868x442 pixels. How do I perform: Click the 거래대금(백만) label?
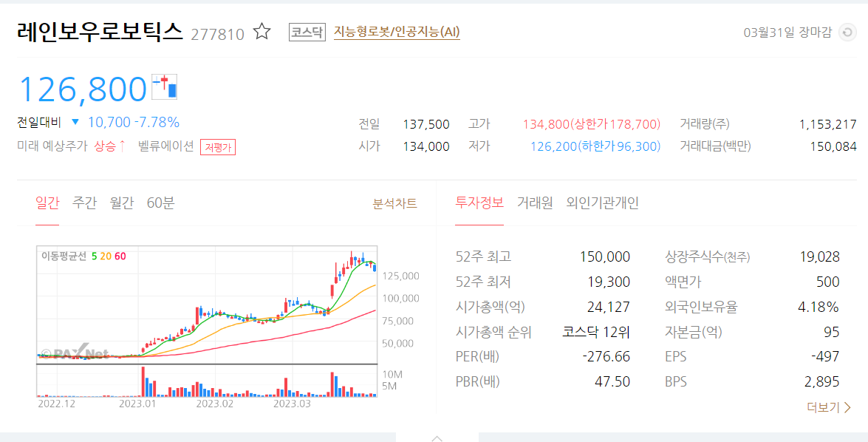(714, 147)
